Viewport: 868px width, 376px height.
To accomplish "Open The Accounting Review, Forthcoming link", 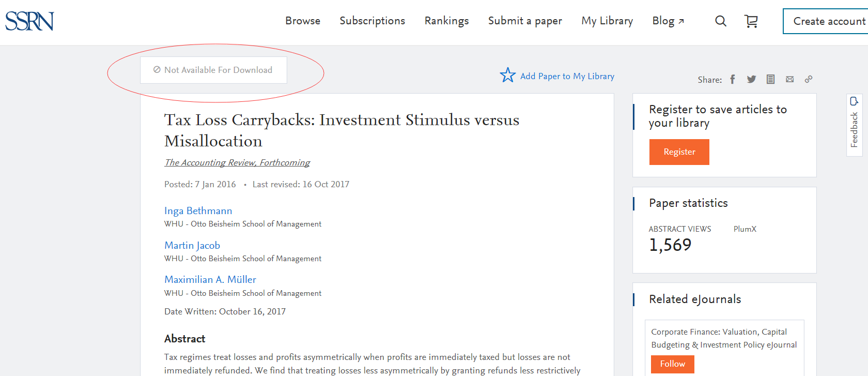I will pyautogui.click(x=237, y=163).
